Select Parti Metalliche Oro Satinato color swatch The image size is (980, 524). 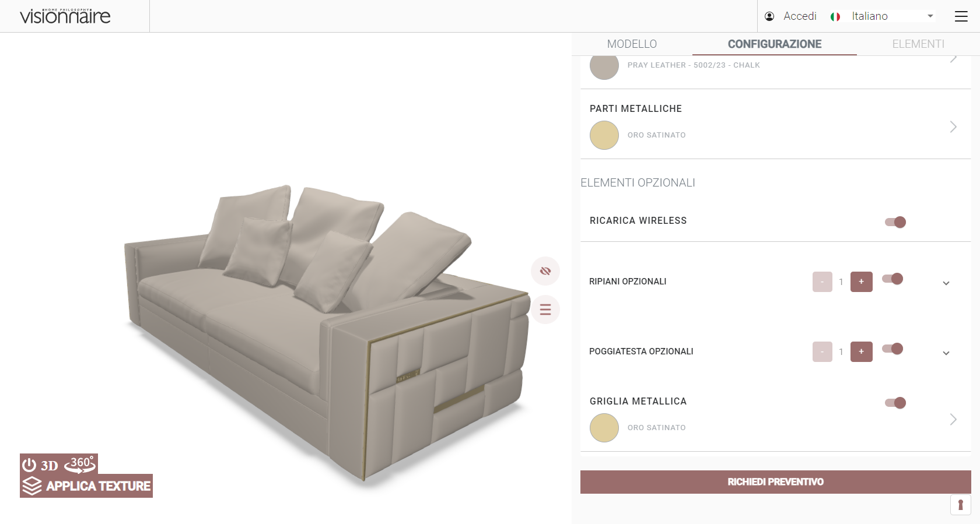click(604, 135)
